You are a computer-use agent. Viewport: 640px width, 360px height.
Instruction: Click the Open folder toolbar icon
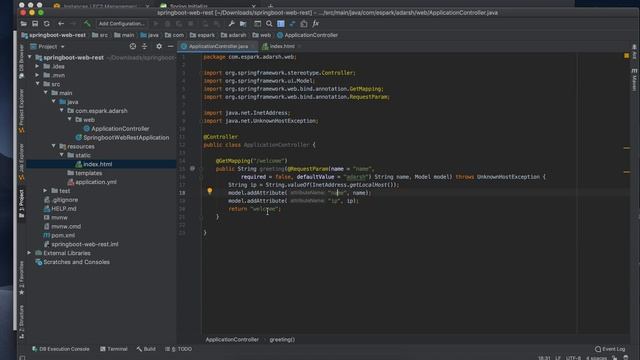pos(24,24)
